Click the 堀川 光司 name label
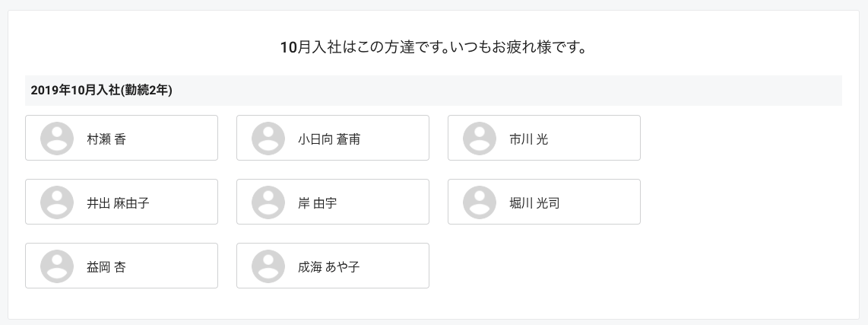The width and height of the screenshot is (868, 325). tap(534, 203)
